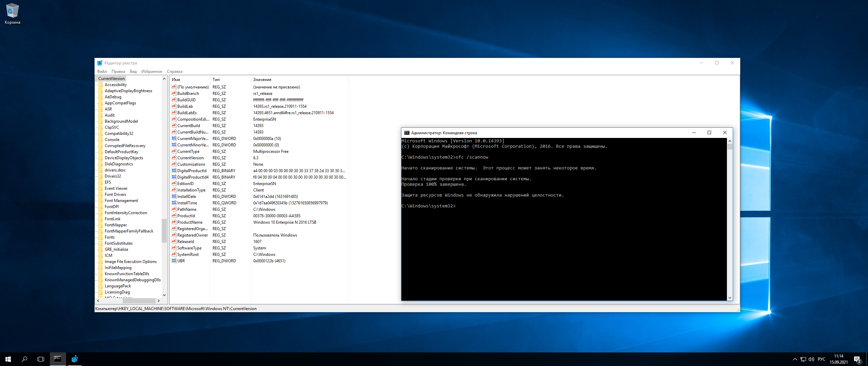This screenshot has width=868, height=366.
Task: Select the CurrentVersion tree key
Action: coord(112,79)
